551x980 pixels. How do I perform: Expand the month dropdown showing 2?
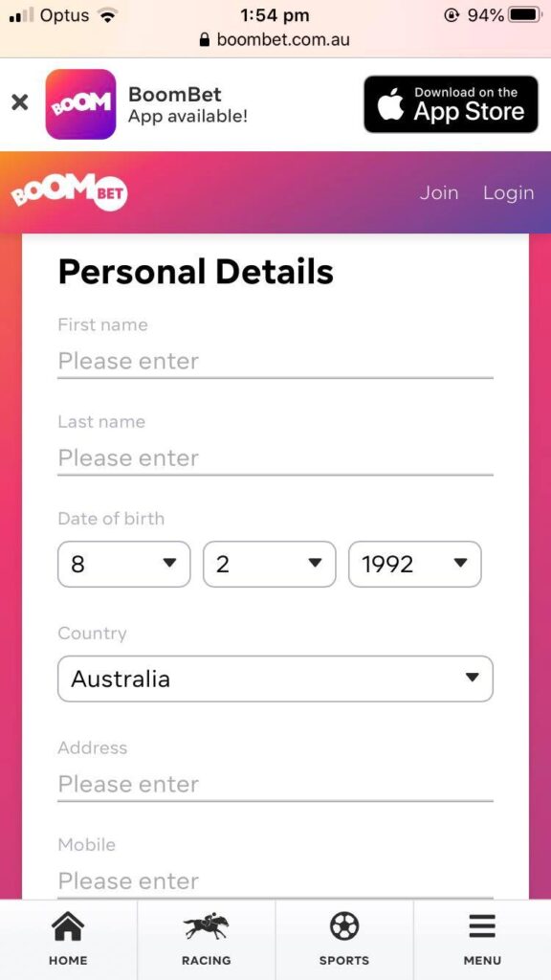[x=269, y=564]
